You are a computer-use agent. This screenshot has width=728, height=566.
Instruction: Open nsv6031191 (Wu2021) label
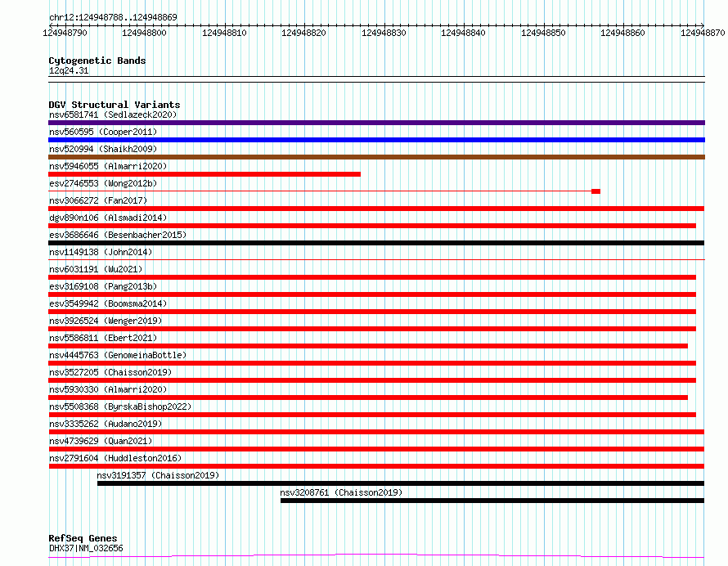point(96,269)
